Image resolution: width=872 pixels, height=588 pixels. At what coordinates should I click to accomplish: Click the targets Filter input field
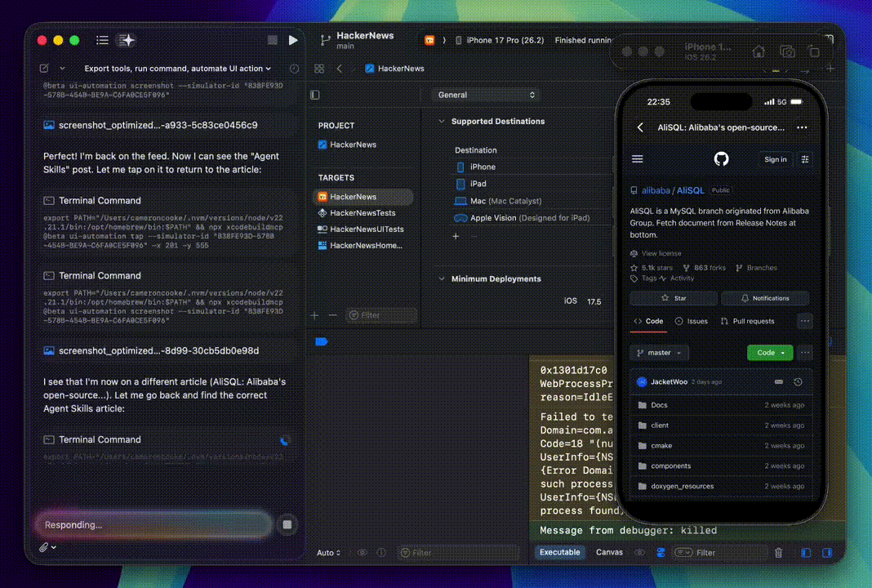381,314
